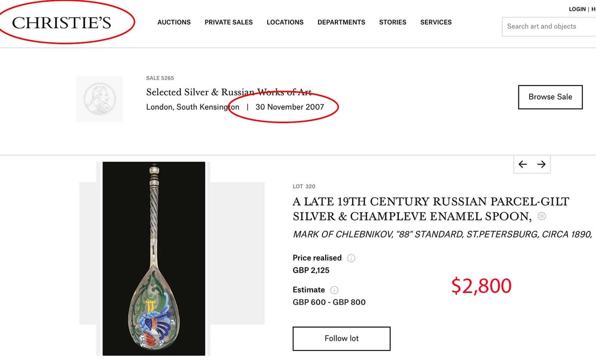Open the PRIVATE SALES menu
The image size is (596, 364).
(x=228, y=22)
